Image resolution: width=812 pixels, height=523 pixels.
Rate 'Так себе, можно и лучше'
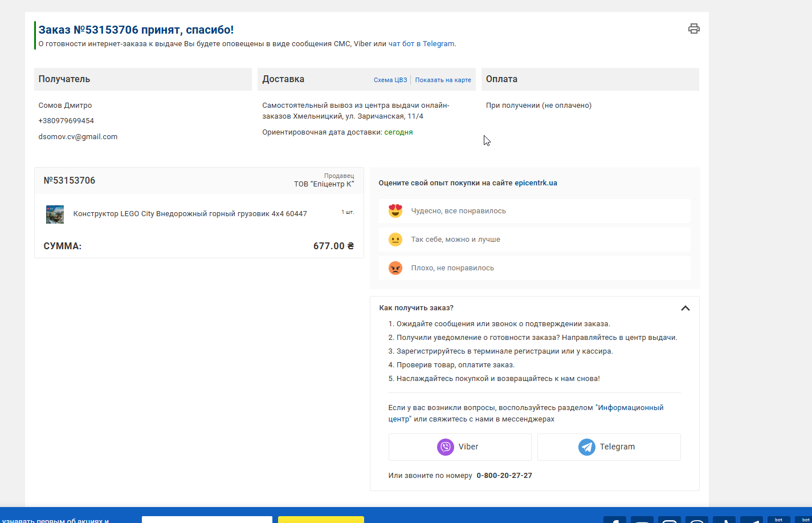[x=535, y=240]
